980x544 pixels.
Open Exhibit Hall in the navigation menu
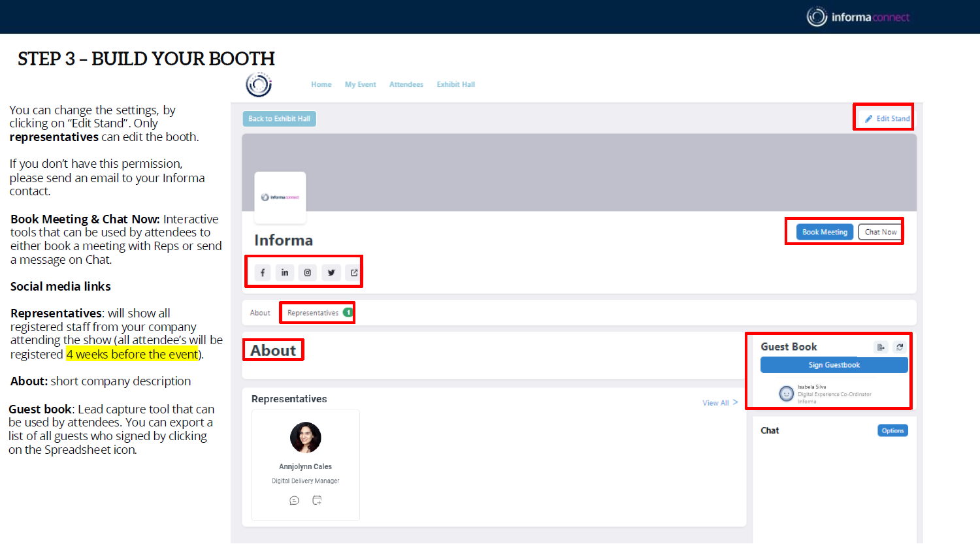coord(455,84)
